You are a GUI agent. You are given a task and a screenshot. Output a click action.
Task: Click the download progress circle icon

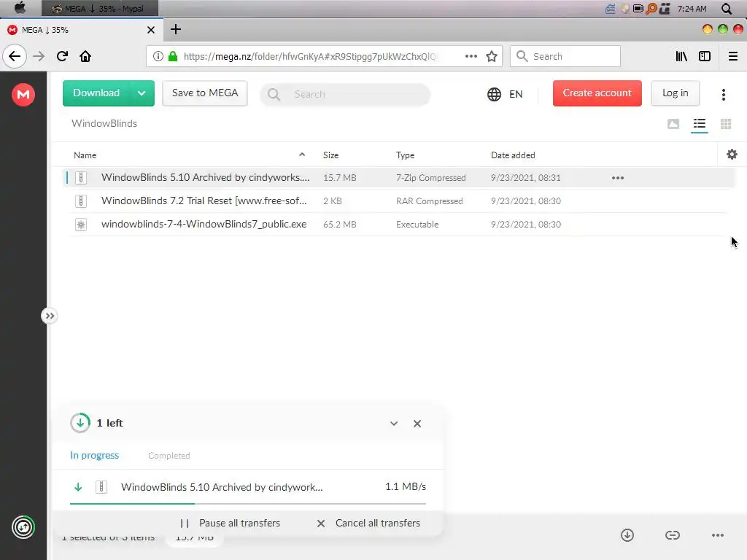(x=80, y=423)
